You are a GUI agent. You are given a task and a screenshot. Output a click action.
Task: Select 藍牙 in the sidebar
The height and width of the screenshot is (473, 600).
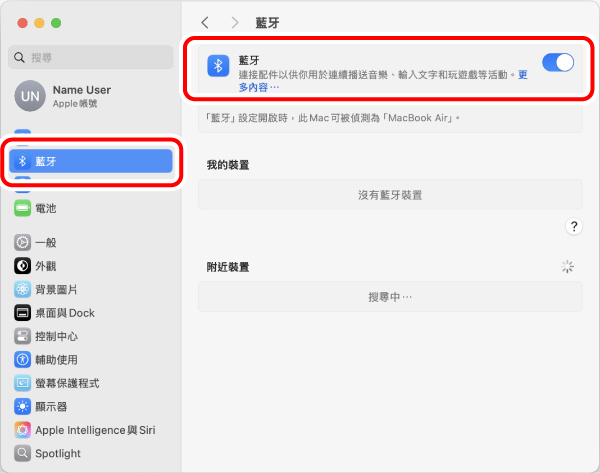tap(90, 161)
